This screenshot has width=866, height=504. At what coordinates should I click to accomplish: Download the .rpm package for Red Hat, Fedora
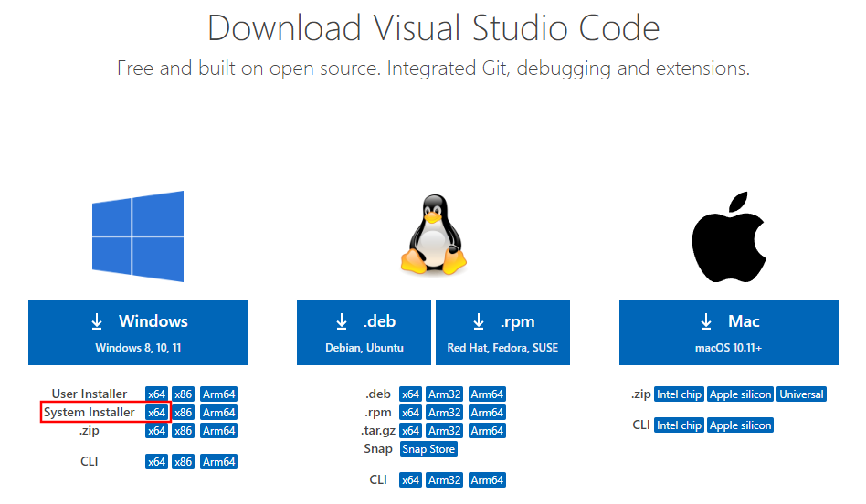point(502,333)
